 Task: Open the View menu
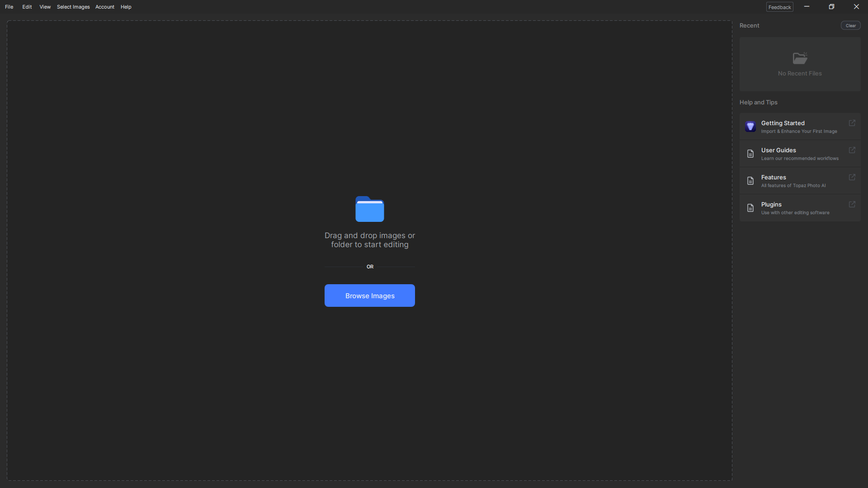[45, 7]
